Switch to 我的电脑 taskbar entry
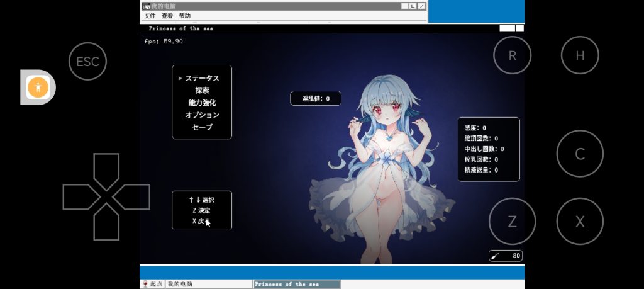 coord(209,284)
